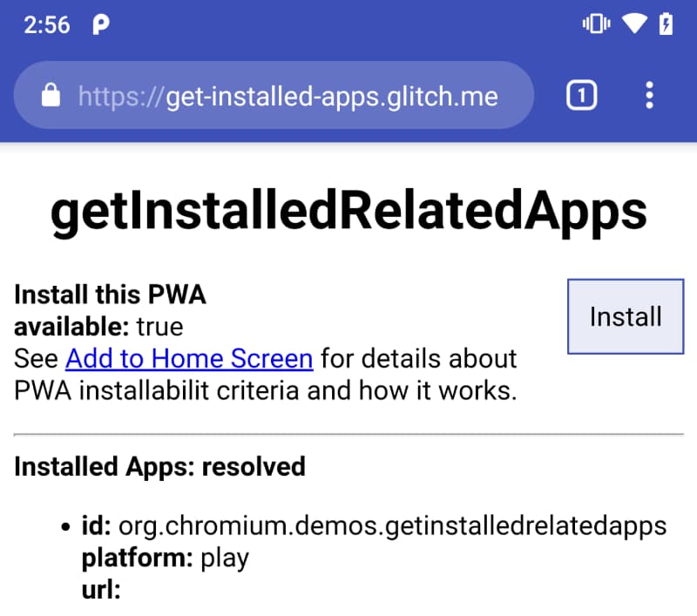Tap the battery charging icon
The height and width of the screenshot is (616, 697).
(x=666, y=24)
